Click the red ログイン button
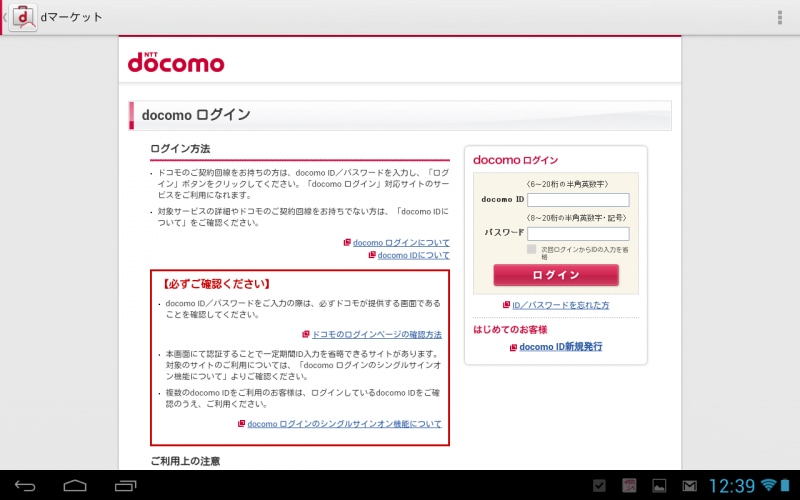The width and height of the screenshot is (800, 500). [x=555, y=275]
